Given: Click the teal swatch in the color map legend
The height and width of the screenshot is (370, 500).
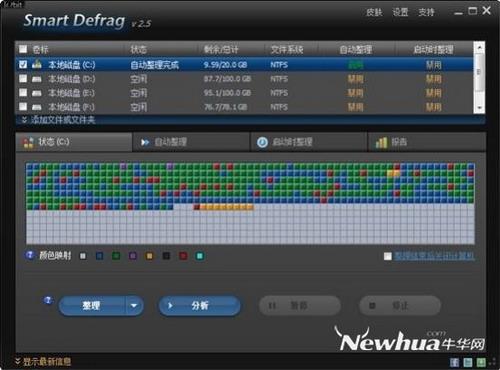Looking at the screenshot, I should click(x=199, y=256).
